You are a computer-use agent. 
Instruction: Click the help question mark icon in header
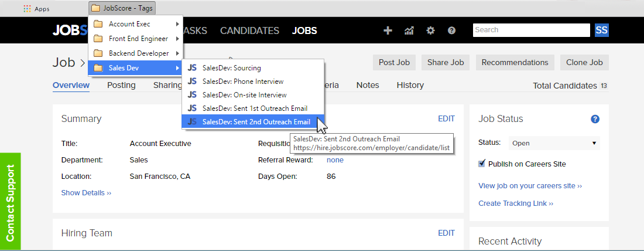click(452, 30)
